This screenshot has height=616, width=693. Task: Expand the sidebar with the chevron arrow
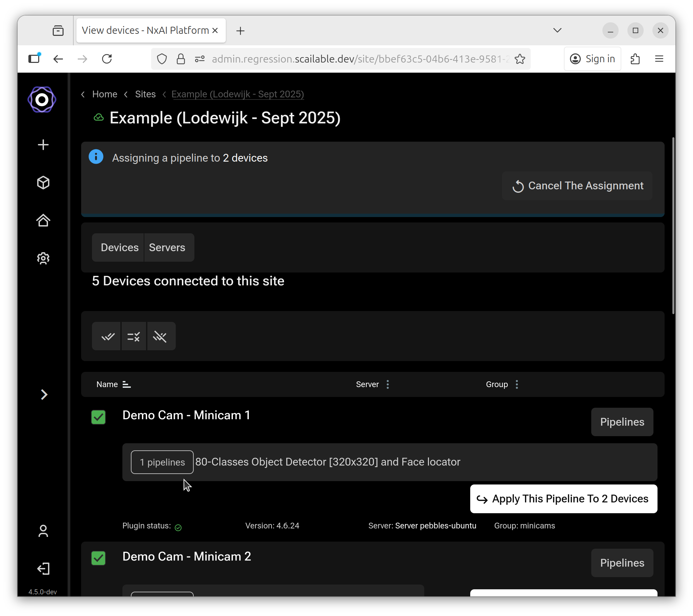pyautogui.click(x=44, y=395)
